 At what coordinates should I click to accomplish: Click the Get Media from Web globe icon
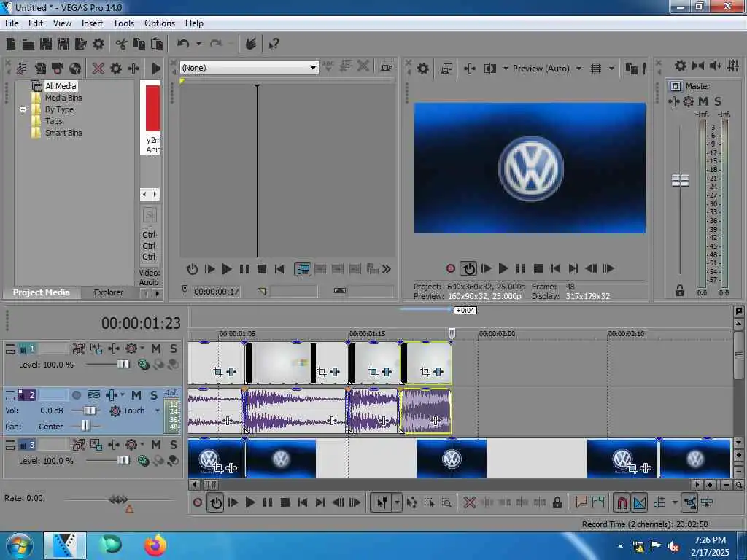75,69
